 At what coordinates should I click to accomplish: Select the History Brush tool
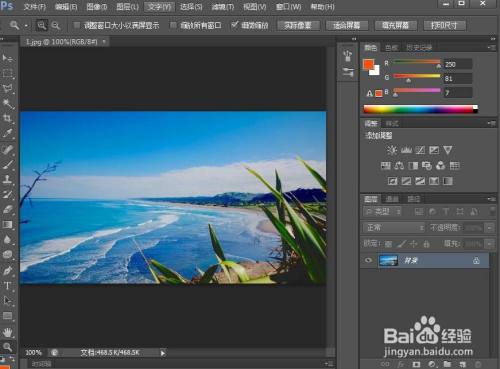[x=7, y=194]
